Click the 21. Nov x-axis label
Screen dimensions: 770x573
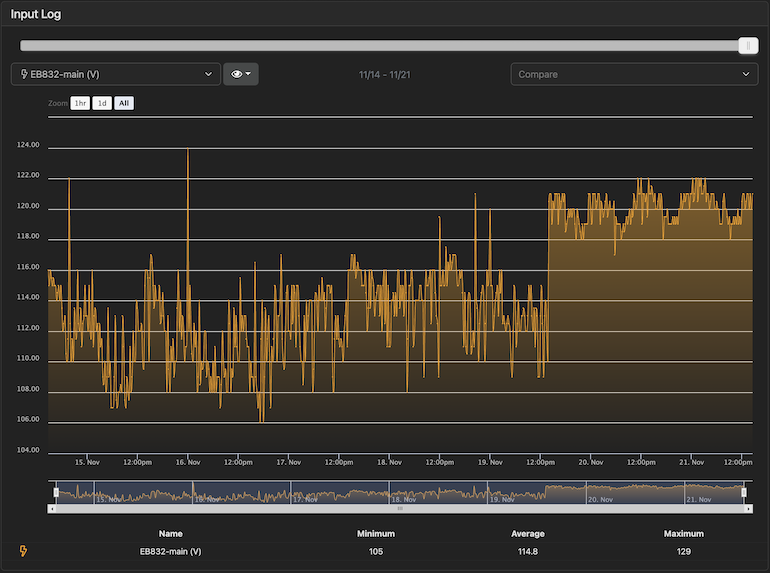pyautogui.click(x=691, y=462)
